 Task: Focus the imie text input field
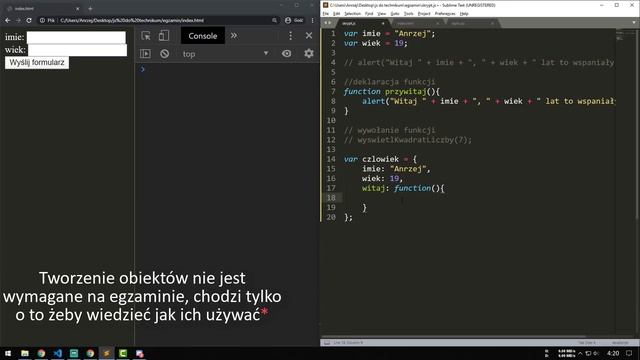(x=76, y=37)
